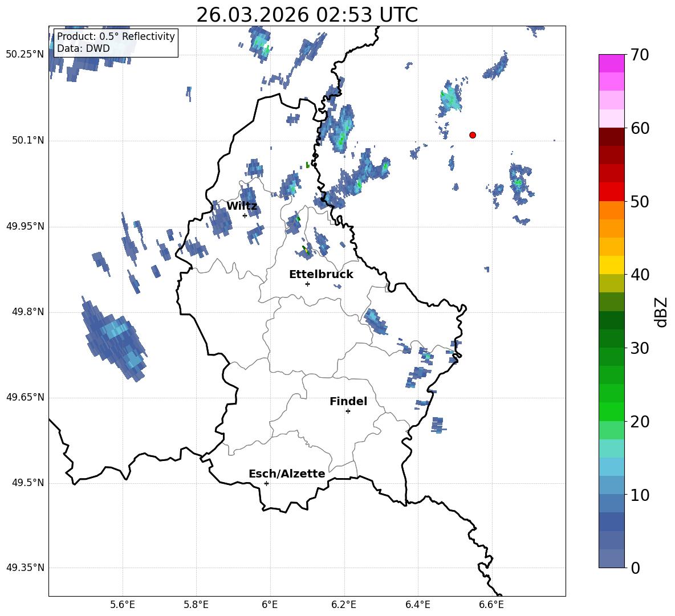Screen dimensions: 675x616
Task: Click the 49.95°N latitude label
Action: (x=25, y=226)
